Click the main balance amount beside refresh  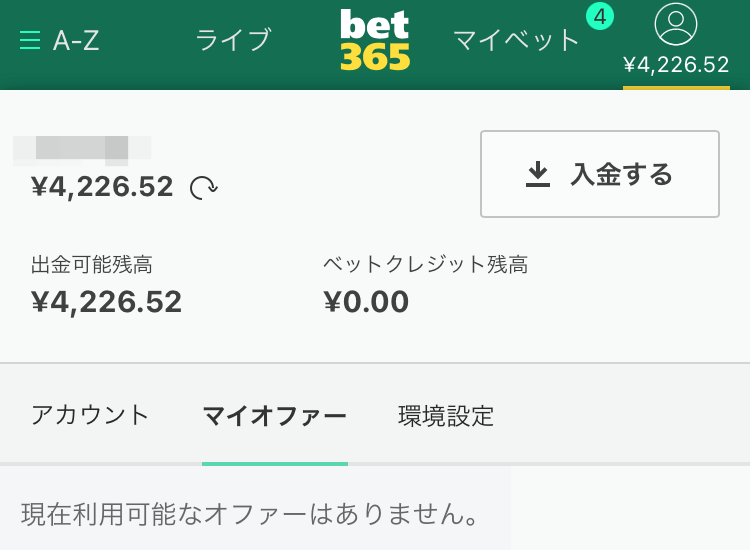click(x=102, y=187)
